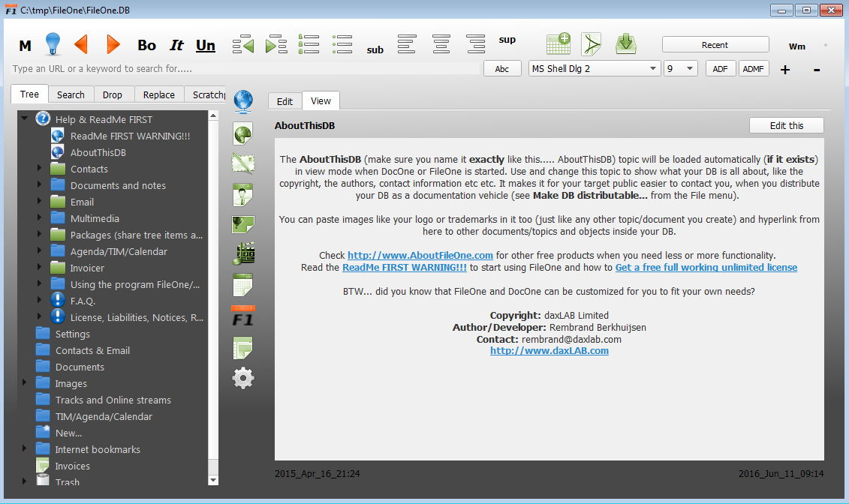Insert a numbered list
Image resolution: width=849 pixels, height=504 pixels.
point(309,44)
